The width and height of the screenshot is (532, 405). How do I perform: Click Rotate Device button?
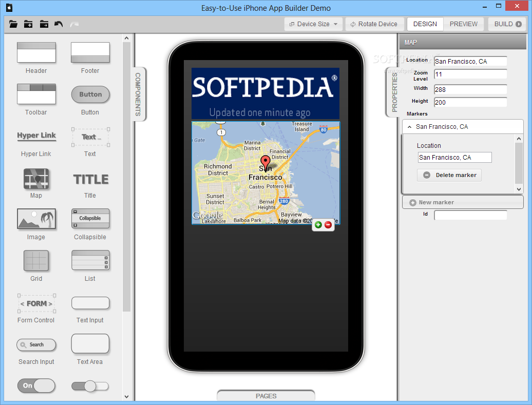(374, 24)
